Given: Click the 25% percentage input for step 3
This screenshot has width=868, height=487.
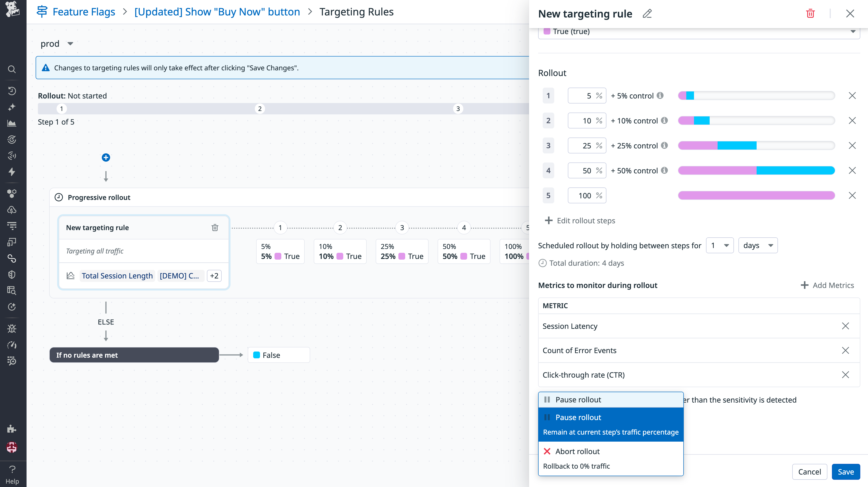Looking at the screenshot, I should [x=587, y=145].
